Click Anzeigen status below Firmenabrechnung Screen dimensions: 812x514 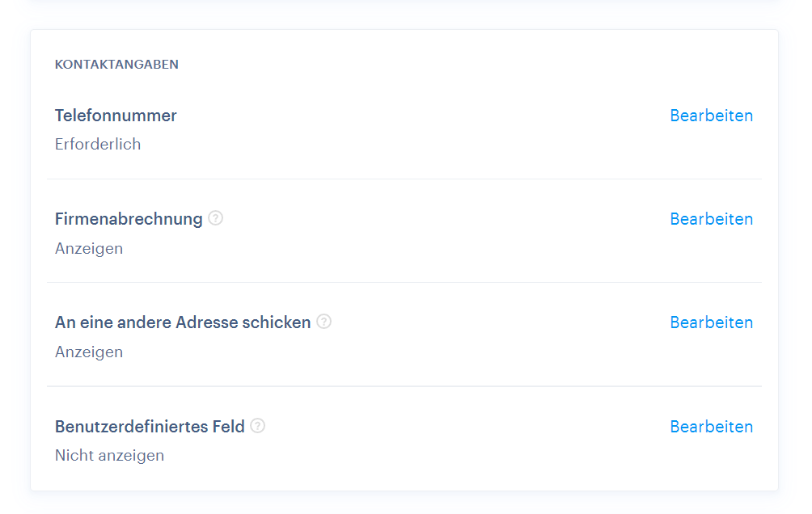click(89, 248)
